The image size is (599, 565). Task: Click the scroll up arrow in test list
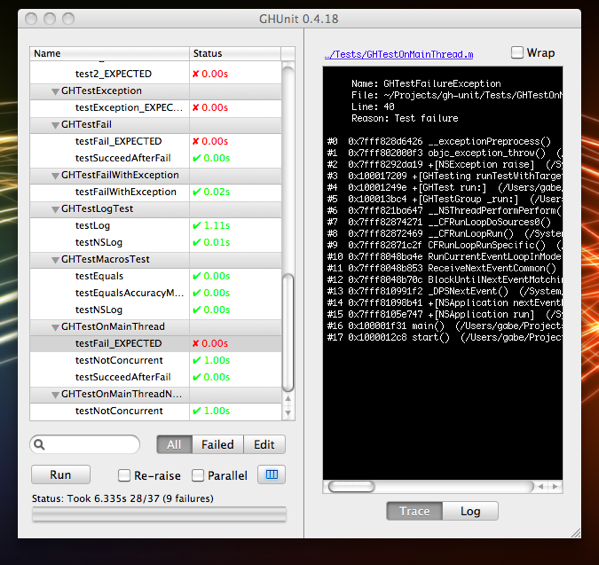coord(288,399)
